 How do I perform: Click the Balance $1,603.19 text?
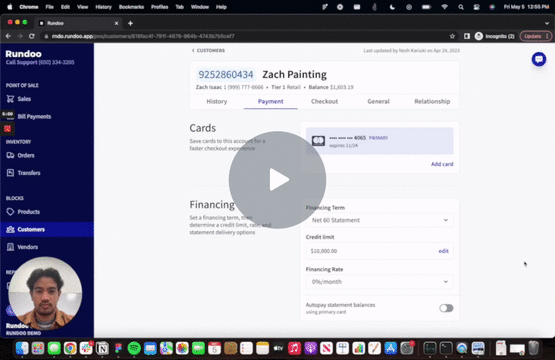click(331, 87)
